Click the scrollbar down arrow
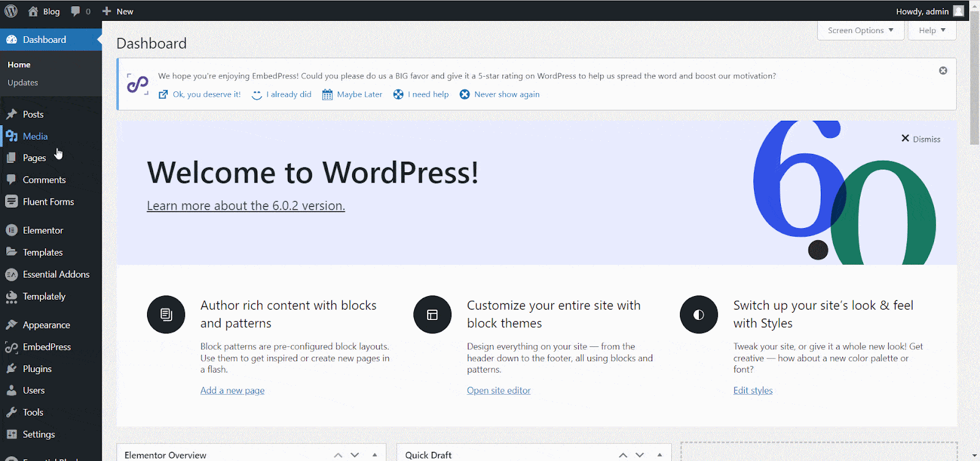This screenshot has width=980, height=461. tap(974, 456)
